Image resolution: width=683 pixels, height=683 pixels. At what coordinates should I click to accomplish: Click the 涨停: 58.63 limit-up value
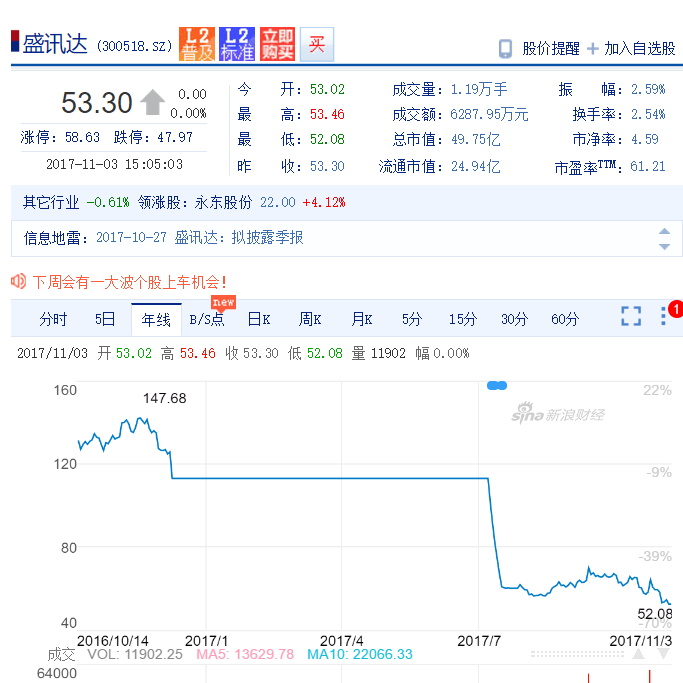[x=60, y=137]
